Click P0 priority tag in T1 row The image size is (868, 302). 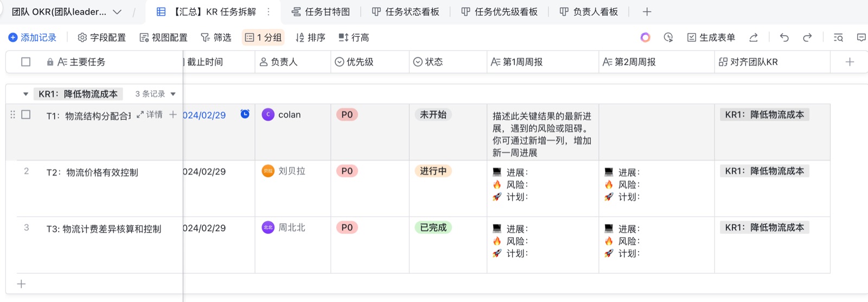(x=347, y=114)
